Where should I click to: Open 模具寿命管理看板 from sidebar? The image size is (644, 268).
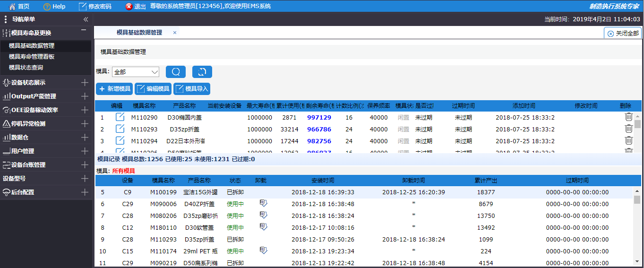tap(32, 57)
